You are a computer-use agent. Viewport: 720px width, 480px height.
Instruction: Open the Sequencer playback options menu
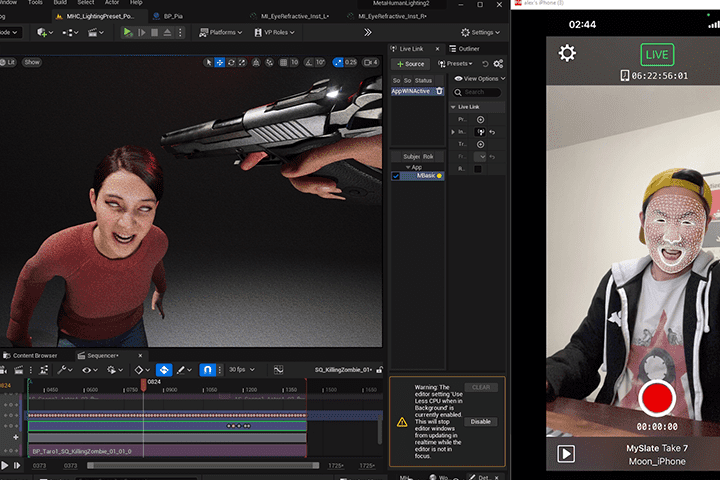click(x=115, y=370)
